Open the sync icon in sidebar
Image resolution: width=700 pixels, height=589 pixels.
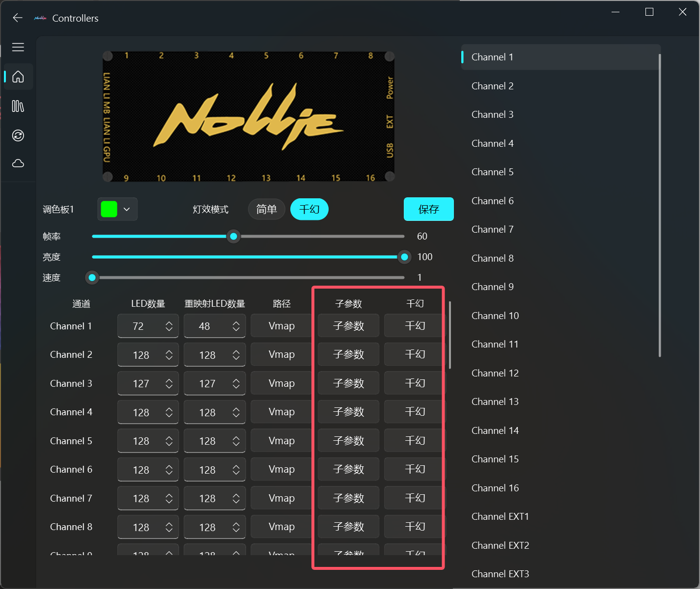tap(18, 135)
